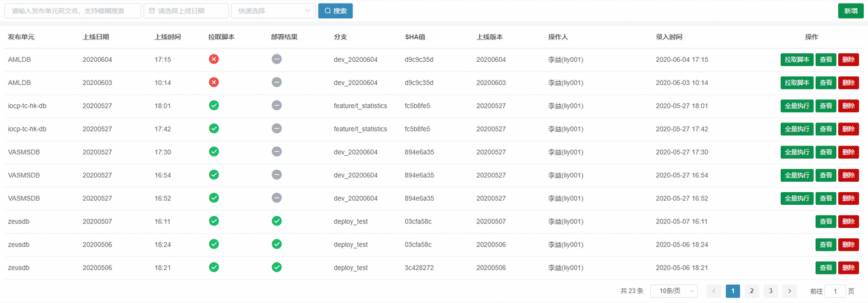Click SHA value 03cfa58c in 16:11 row
The image size is (868, 303).
click(419, 222)
